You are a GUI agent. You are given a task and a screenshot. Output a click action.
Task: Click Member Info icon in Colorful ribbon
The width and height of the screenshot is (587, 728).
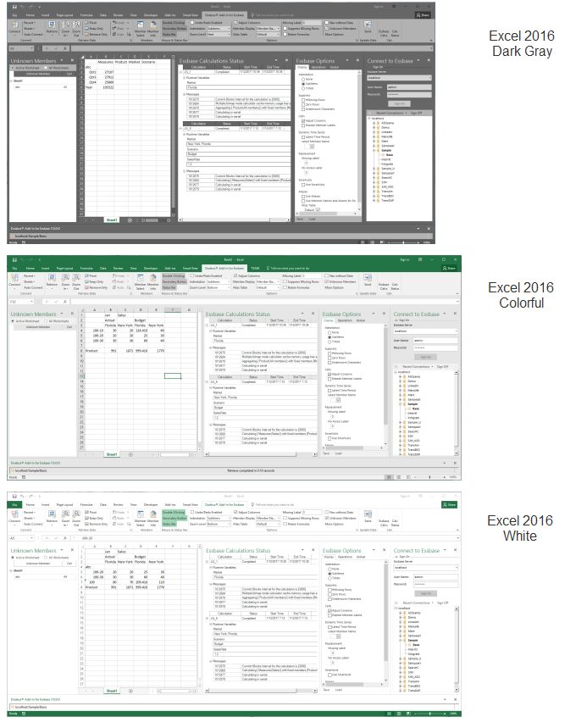tap(152, 278)
